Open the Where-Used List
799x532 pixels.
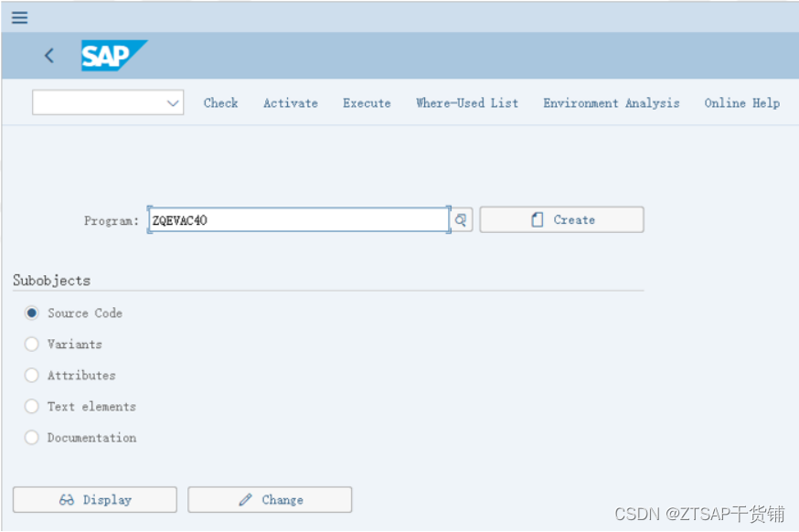466,102
